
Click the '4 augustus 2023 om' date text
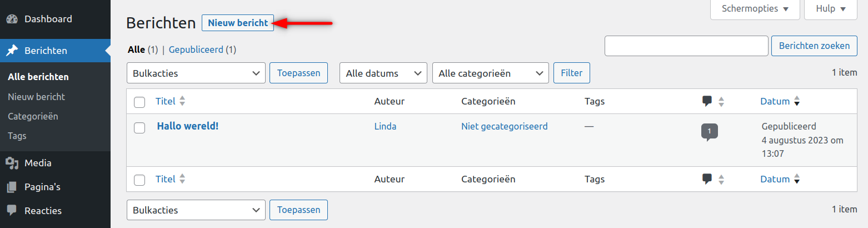[802, 140]
